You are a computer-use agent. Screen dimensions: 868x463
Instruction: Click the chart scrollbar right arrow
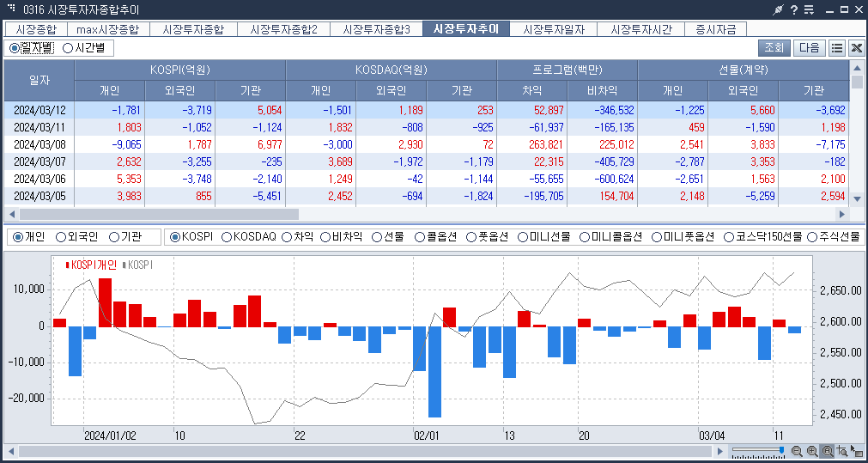719,451
